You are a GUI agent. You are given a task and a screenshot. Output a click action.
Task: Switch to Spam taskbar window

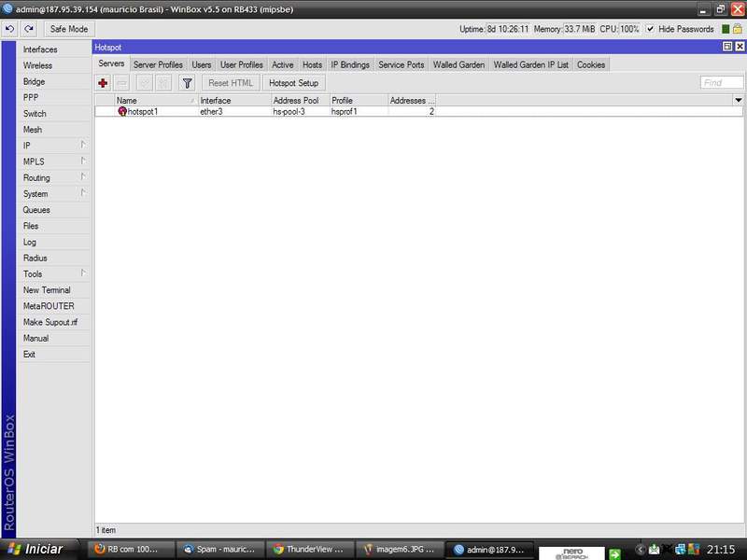point(220,550)
